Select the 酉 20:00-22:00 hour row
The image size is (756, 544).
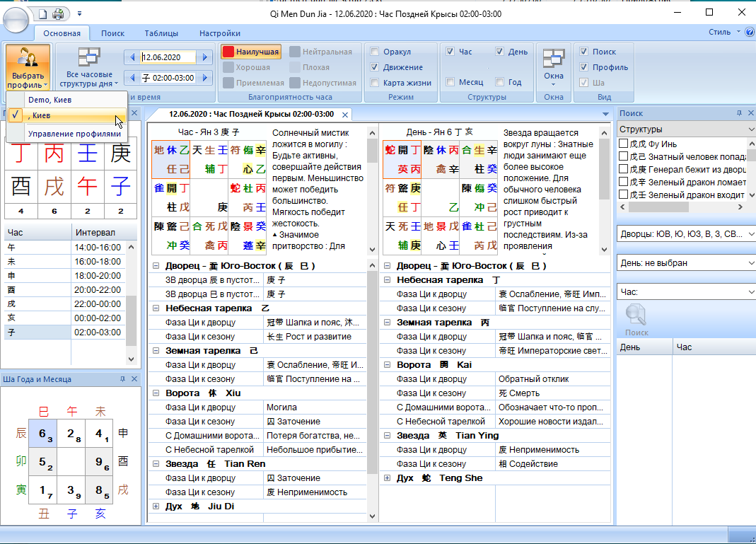point(65,290)
